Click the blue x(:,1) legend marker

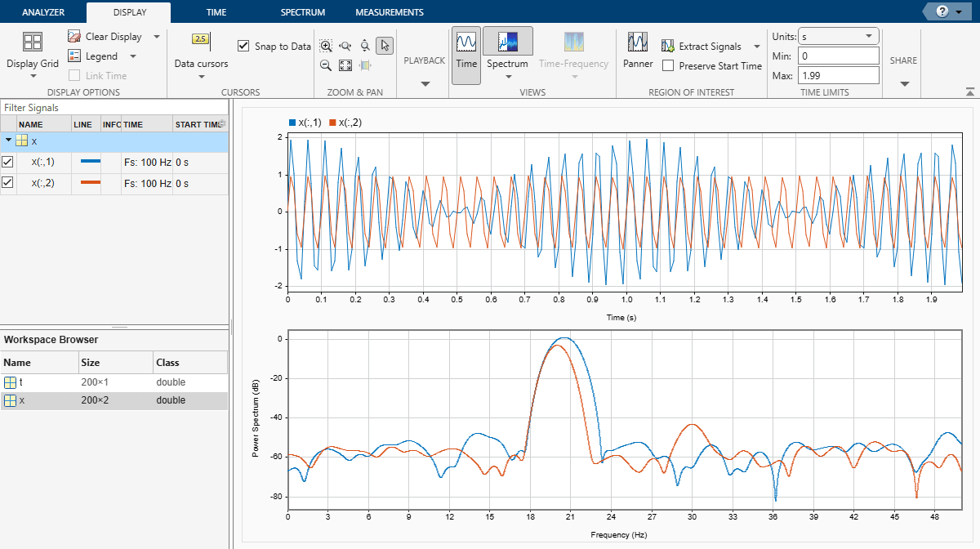point(292,123)
